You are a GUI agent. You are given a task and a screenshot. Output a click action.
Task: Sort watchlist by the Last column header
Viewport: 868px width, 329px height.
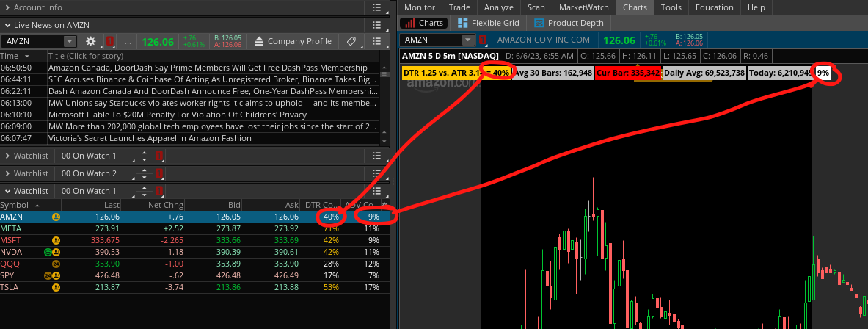92,205
